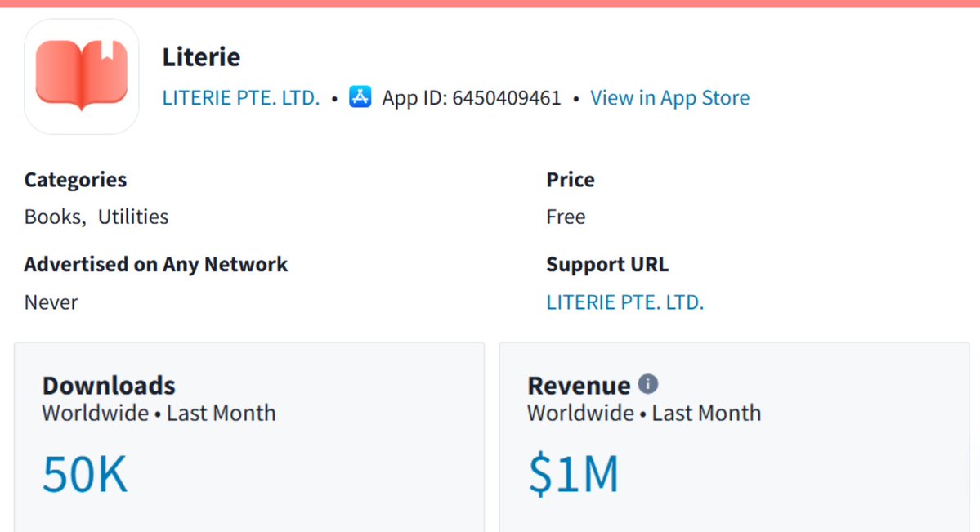Click the Literie app title
This screenshot has height=532, width=980.
(201, 57)
